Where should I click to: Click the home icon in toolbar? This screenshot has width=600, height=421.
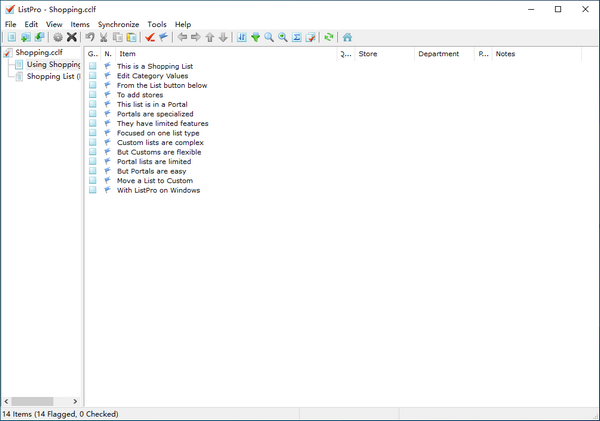coord(347,37)
